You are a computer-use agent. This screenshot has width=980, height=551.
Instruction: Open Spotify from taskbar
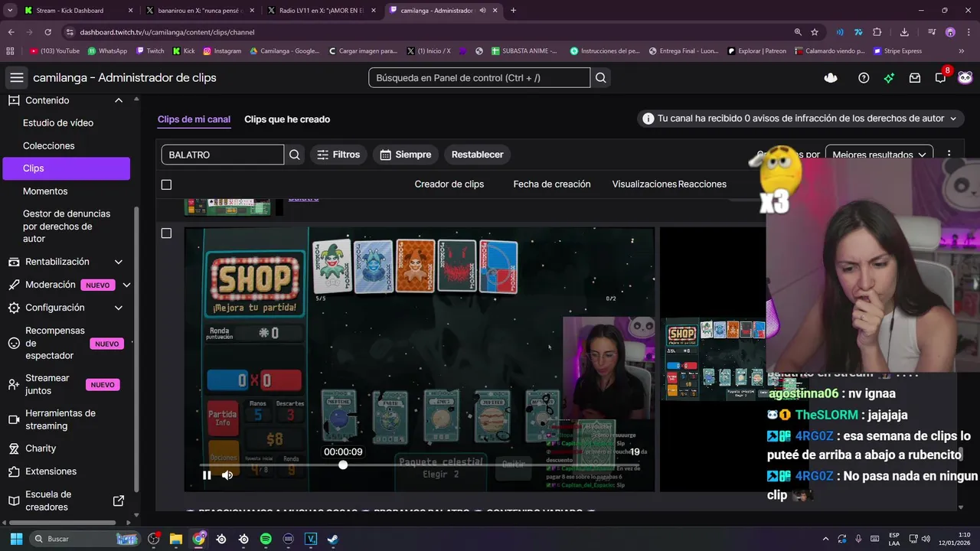266,539
